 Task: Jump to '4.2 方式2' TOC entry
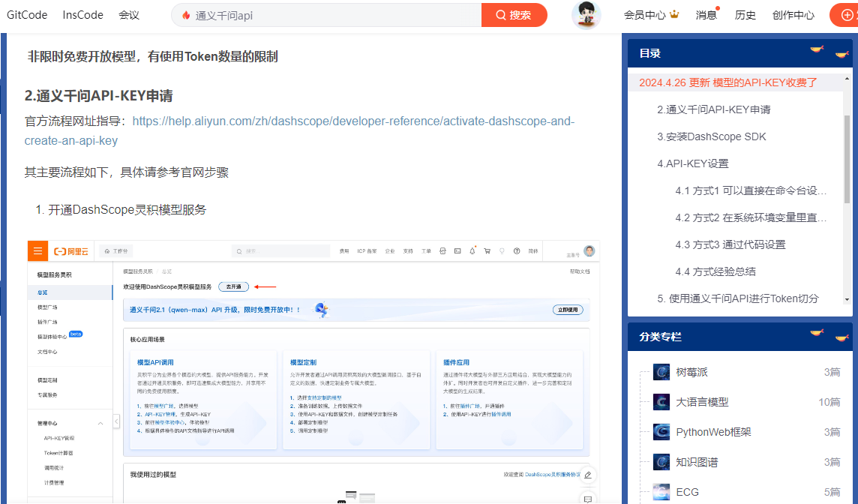(751, 217)
